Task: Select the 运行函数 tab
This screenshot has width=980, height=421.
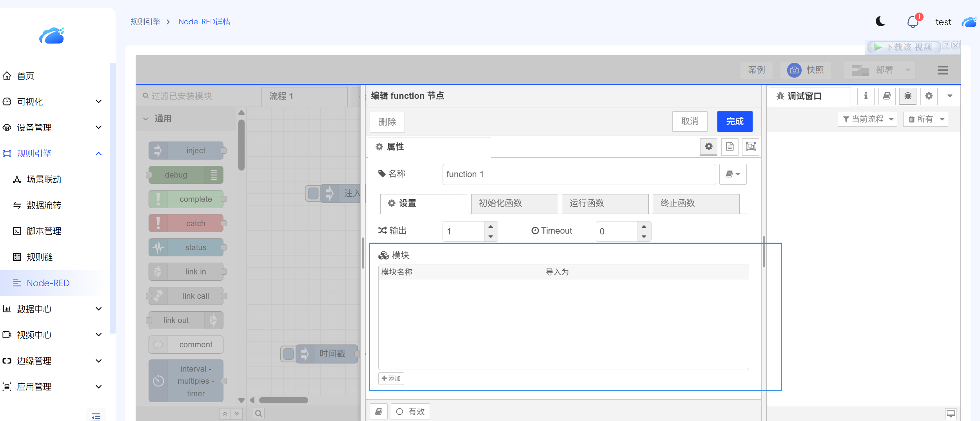Action: pos(605,203)
